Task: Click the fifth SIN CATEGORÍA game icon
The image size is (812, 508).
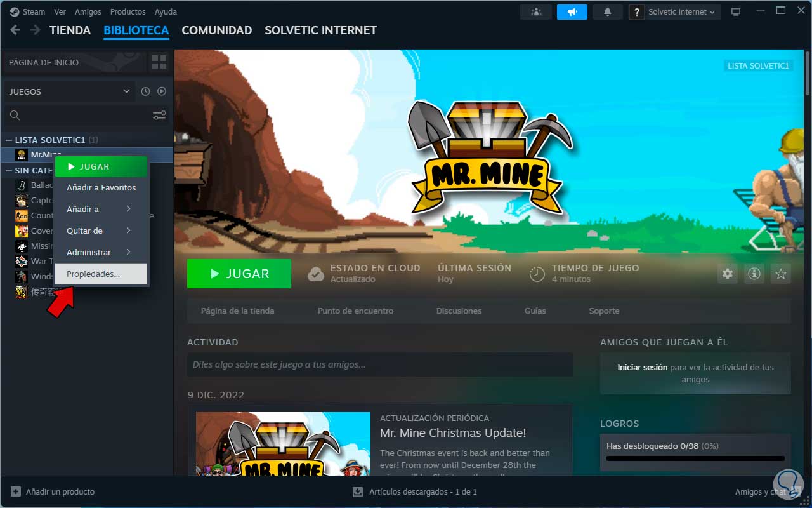Action: point(22,246)
